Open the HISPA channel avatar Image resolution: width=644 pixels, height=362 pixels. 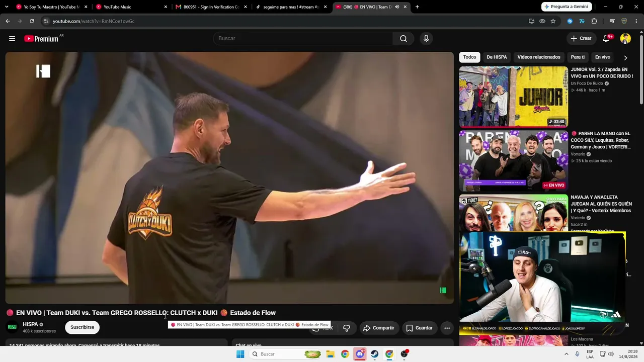12,327
